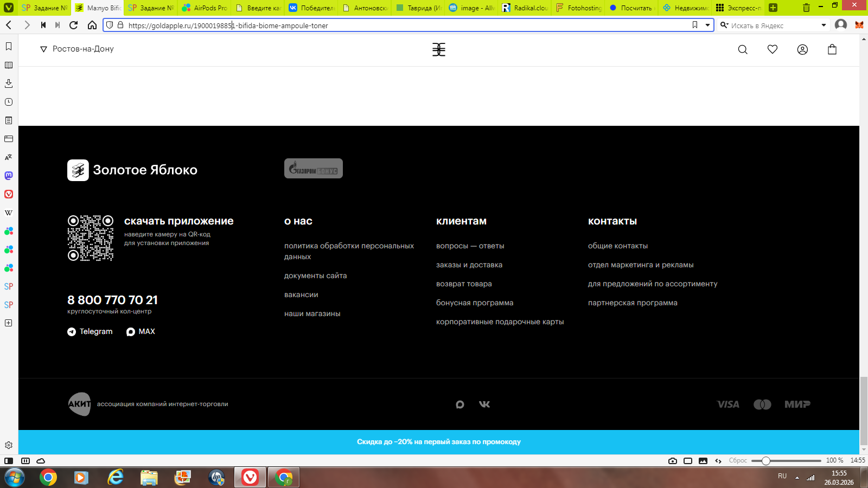Image resolution: width=868 pixels, height=488 pixels.
Task: Open the closed tabs trash bin
Action: [807, 8]
